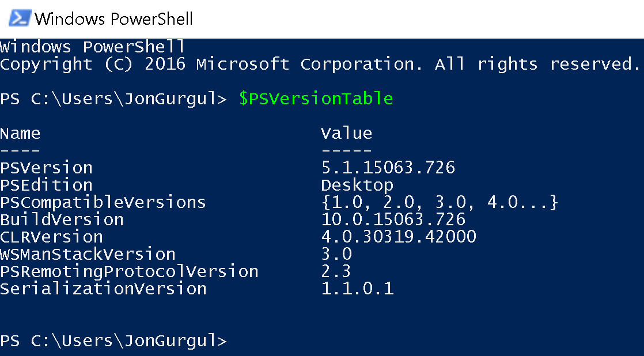Click the PSEdition value Desktop
644x356 pixels.
coord(357,185)
